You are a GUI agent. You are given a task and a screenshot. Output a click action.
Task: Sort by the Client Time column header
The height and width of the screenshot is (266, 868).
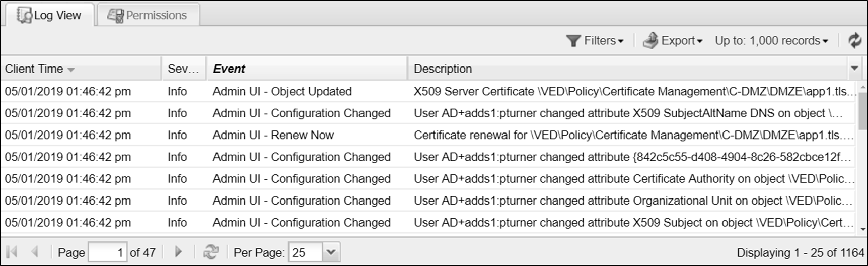[x=34, y=69]
